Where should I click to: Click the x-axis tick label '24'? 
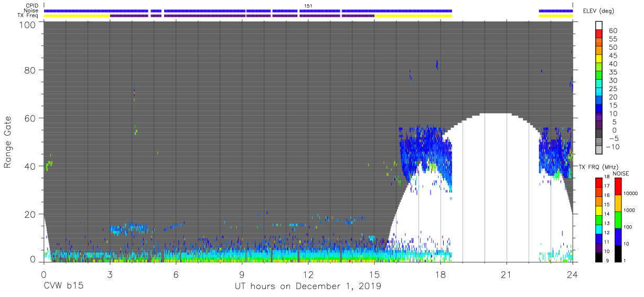[x=573, y=274]
